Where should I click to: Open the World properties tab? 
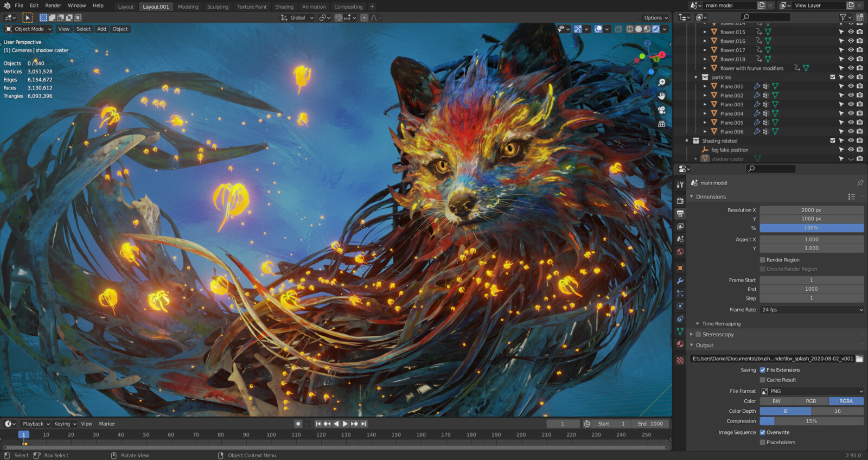(x=680, y=252)
